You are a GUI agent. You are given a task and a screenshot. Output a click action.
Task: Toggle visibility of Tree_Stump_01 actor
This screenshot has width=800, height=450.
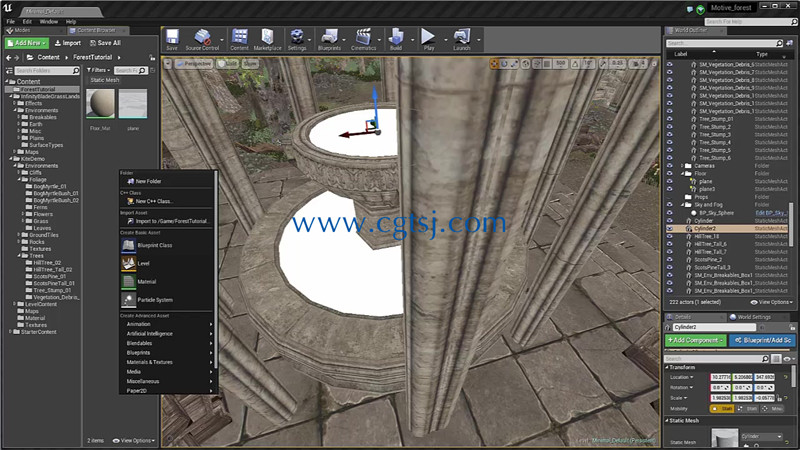coord(669,119)
